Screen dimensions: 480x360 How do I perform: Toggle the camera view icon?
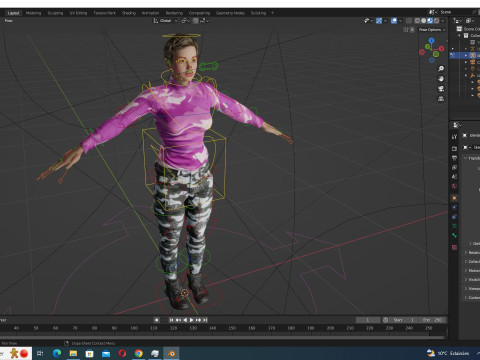(441, 89)
